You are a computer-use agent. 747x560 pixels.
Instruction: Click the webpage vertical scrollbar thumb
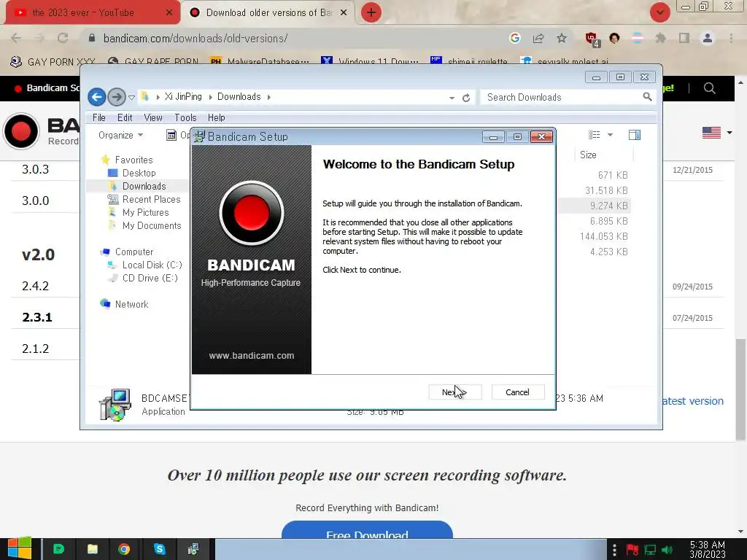[740, 388]
